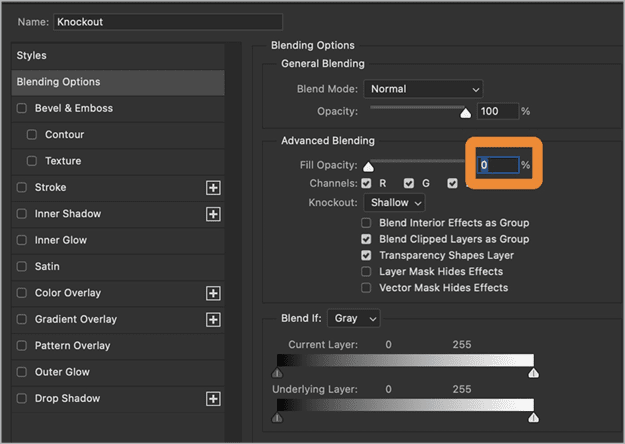Select Blending Options in the styles list
The image size is (625, 444).
[118, 82]
